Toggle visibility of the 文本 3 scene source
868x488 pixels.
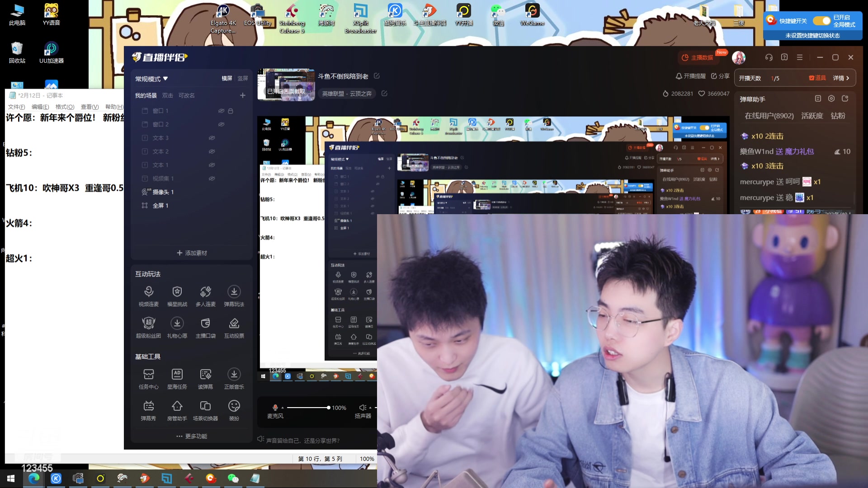tap(212, 138)
